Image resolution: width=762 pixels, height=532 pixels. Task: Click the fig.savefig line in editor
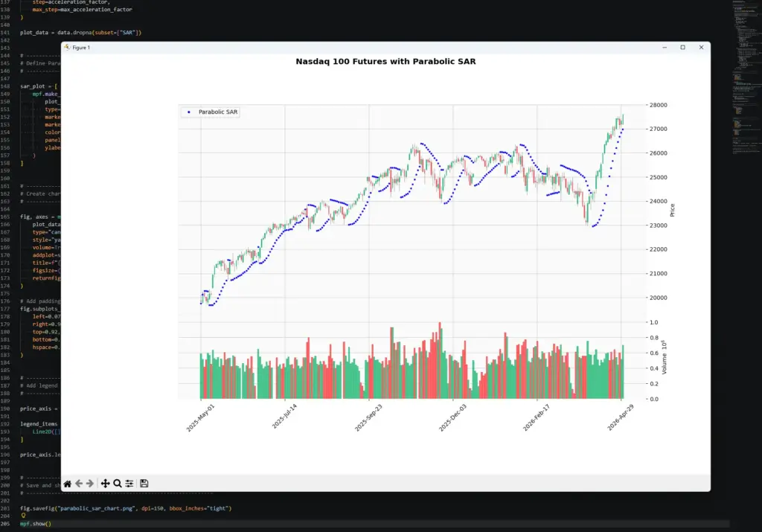click(126, 508)
